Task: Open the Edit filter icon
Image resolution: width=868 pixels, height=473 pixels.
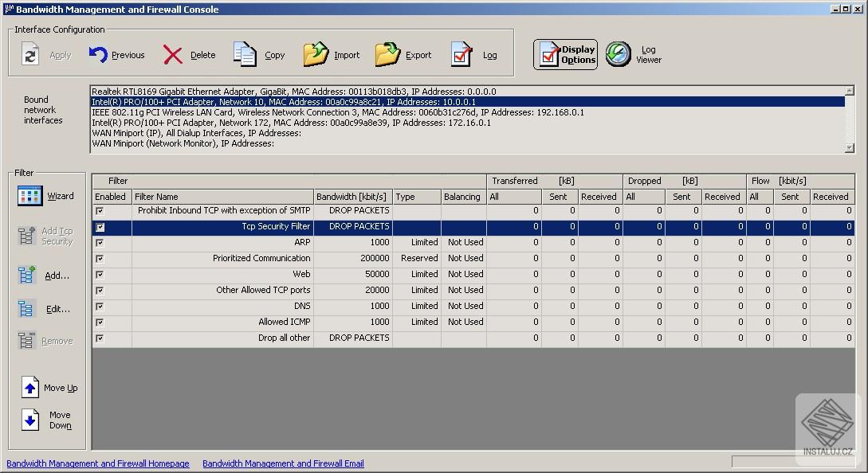Action: coord(26,307)
